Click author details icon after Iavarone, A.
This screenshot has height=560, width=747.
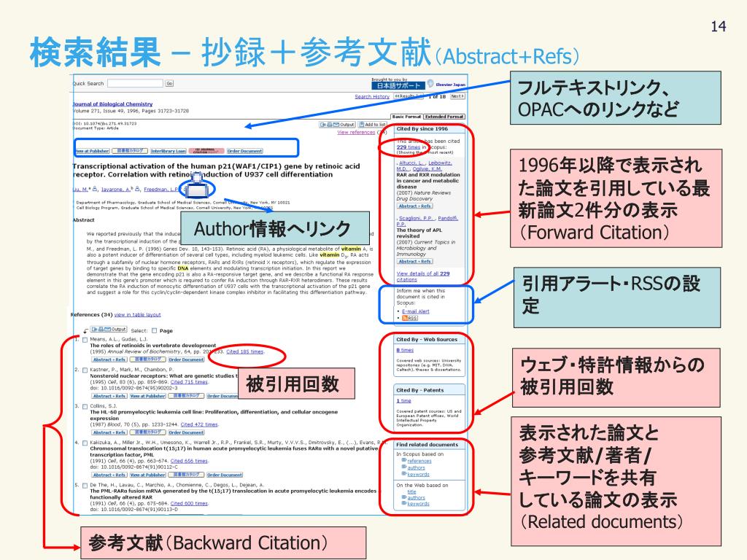coord(137,189)
